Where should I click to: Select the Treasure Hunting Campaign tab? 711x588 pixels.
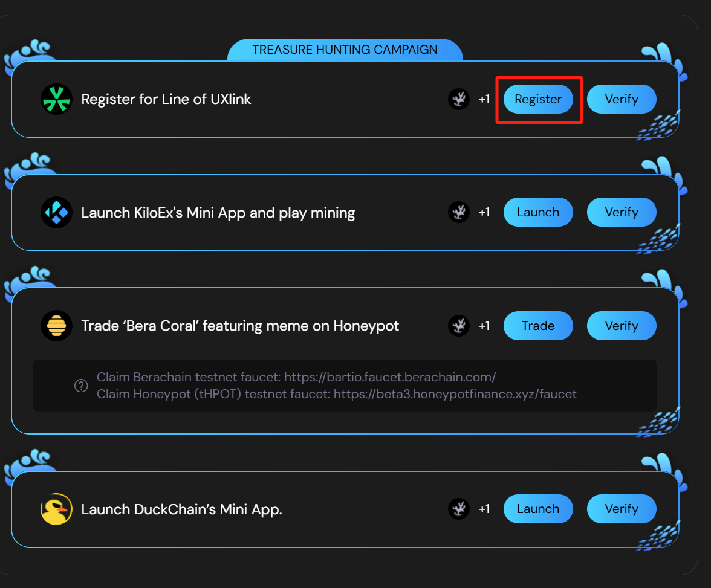(x=345, y=50)
